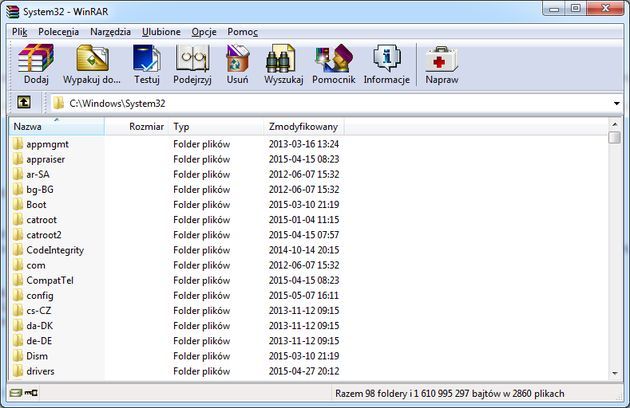
Task: Select the catroot2 folder icon
Action: point(17,234)
